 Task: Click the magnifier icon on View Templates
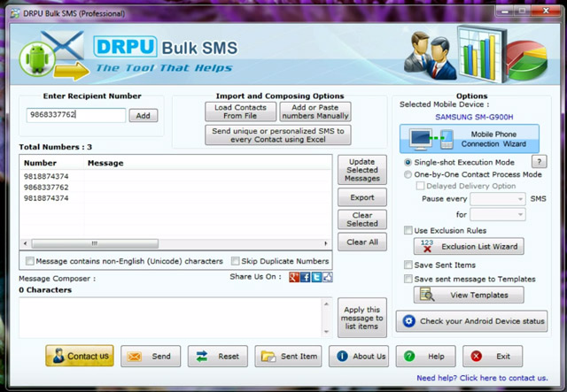[427, 295]
